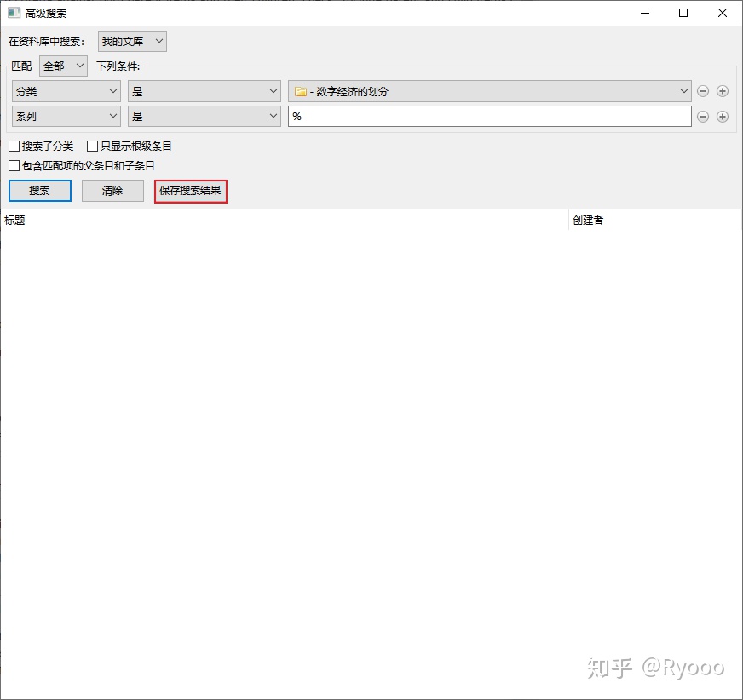Screen dimensions: 743x700
Task: Open the 数字经济的划分 collection dropdown
Action: (x=489, y=91)
